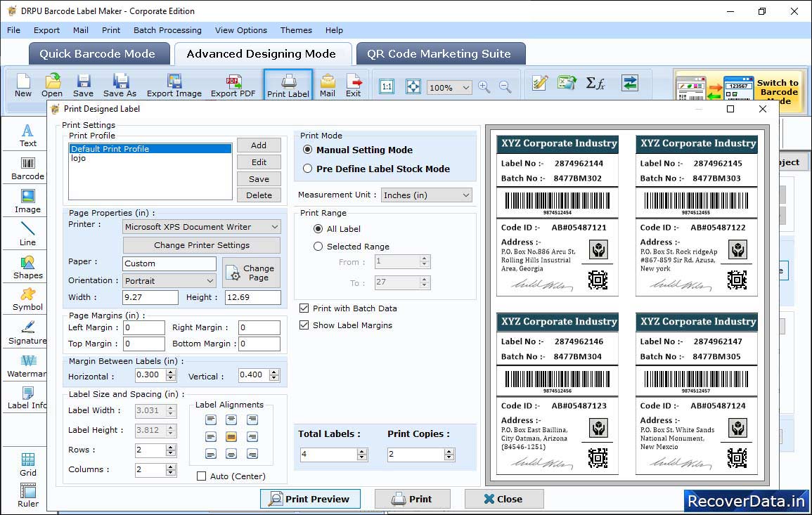This screenshot has width=812, height=515.
Task: Click the Save toolbar icon
Action: (84, 86)
